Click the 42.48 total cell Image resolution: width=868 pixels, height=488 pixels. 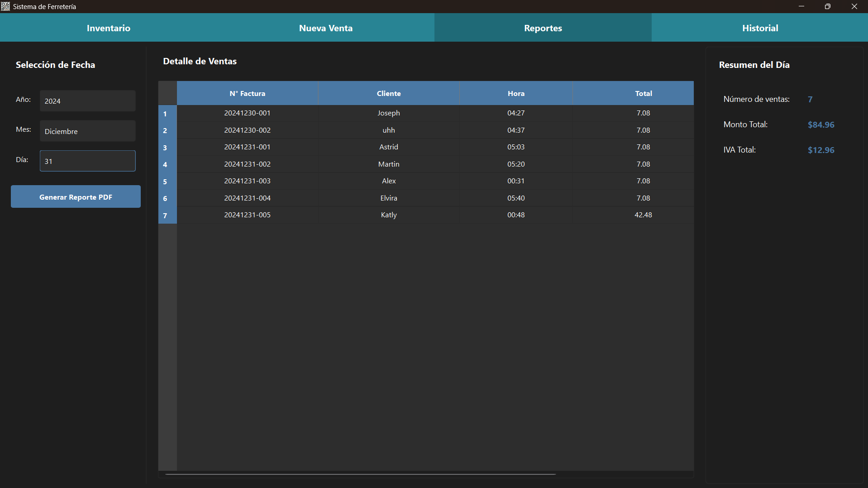(x=643, y=215)
